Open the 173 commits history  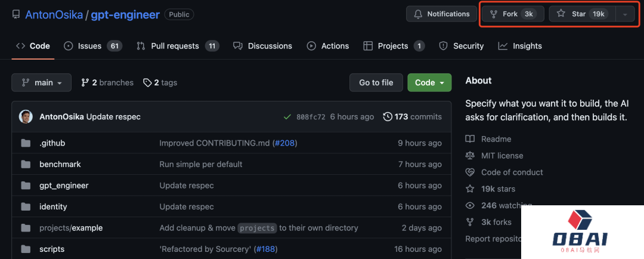point(413,117)
